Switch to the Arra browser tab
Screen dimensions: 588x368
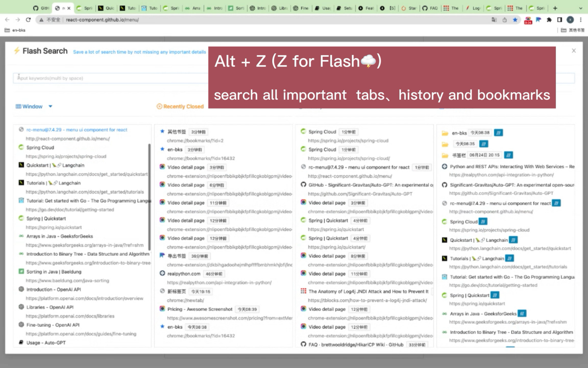click(193, 8)
